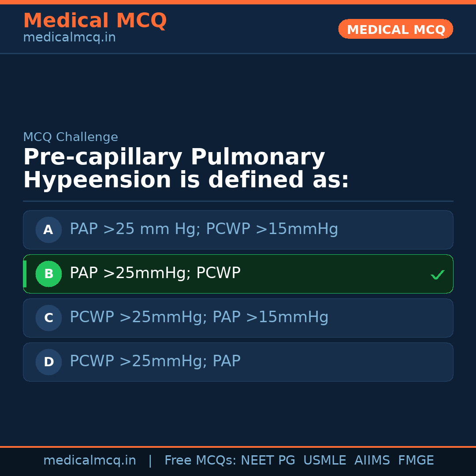
Task: Open medicalmcq.in link below the header title
Action: point(69,38)
